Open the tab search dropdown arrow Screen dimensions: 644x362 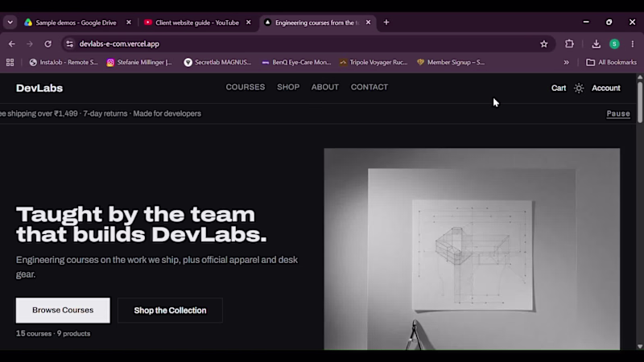pyautogui.click(x=10, y=23)
